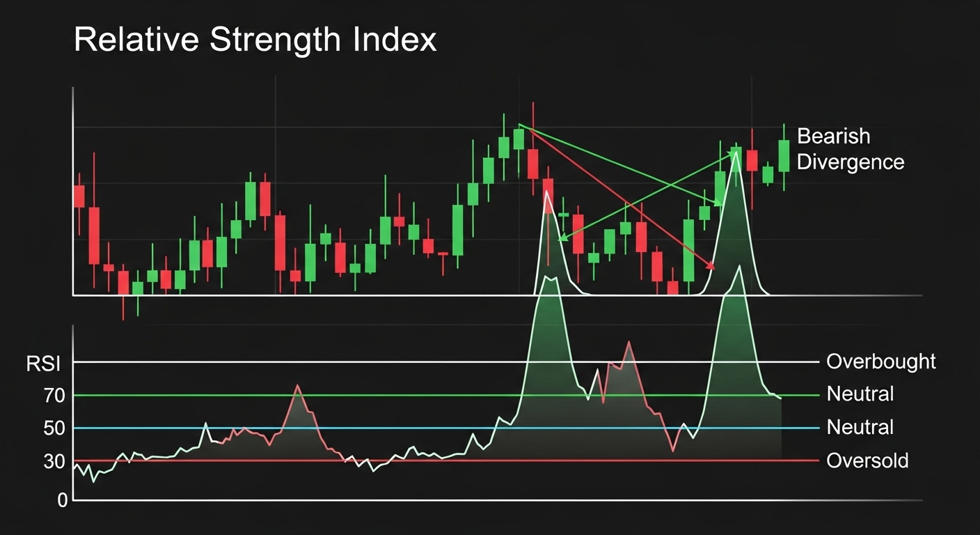Click the Relative Strength Index title

point(255,40)
